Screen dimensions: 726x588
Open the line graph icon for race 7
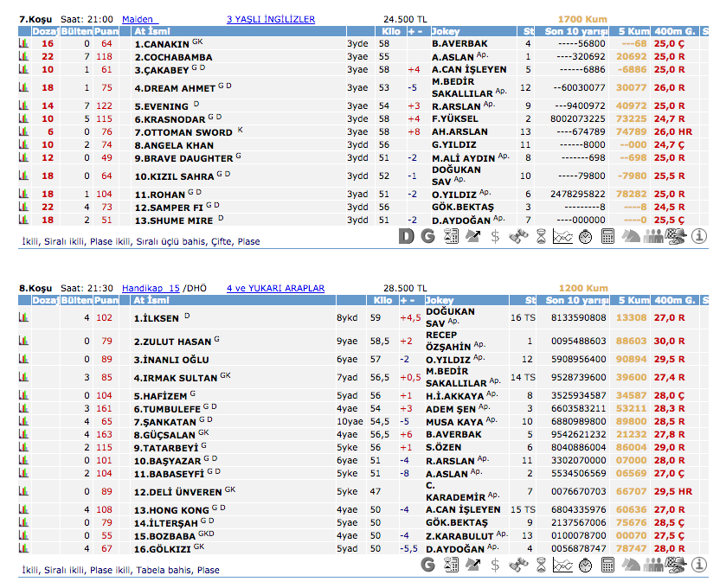click(563, 236)
